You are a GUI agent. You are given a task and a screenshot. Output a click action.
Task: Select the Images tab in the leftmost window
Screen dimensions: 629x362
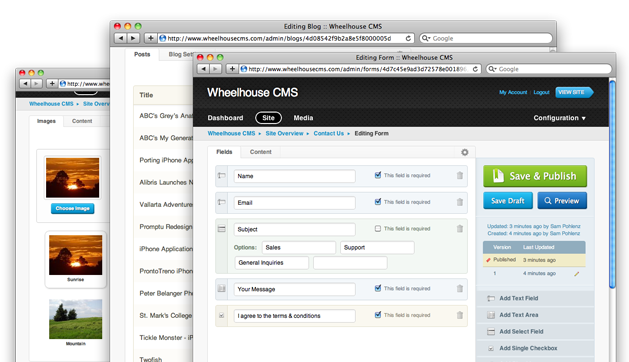click(x=46, y=121)
